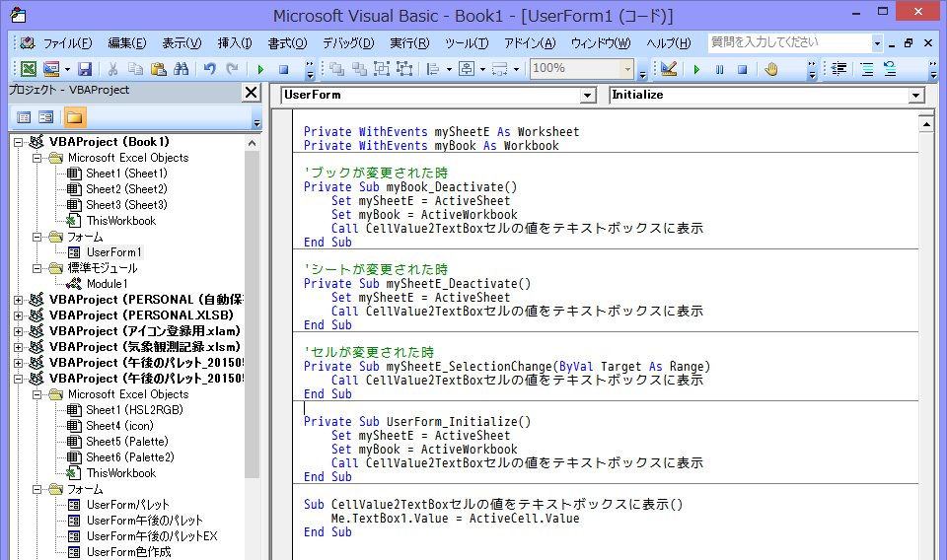
Task: Click project tree scroll up arrow
Action: pyautogui.click(x=252, y=143)
